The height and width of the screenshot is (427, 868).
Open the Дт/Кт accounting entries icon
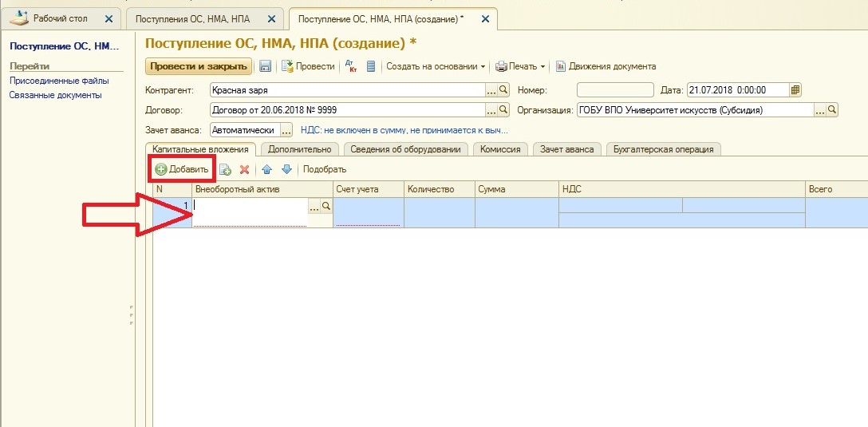[351, 66]
